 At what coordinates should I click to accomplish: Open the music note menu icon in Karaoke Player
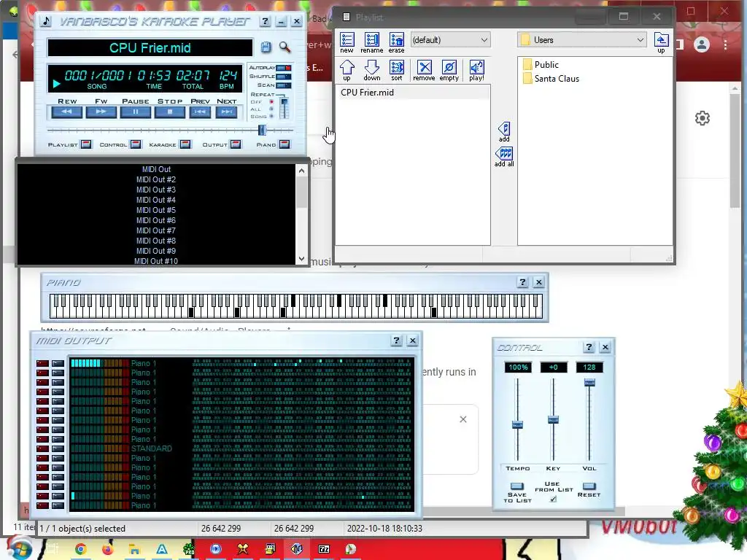46,21
